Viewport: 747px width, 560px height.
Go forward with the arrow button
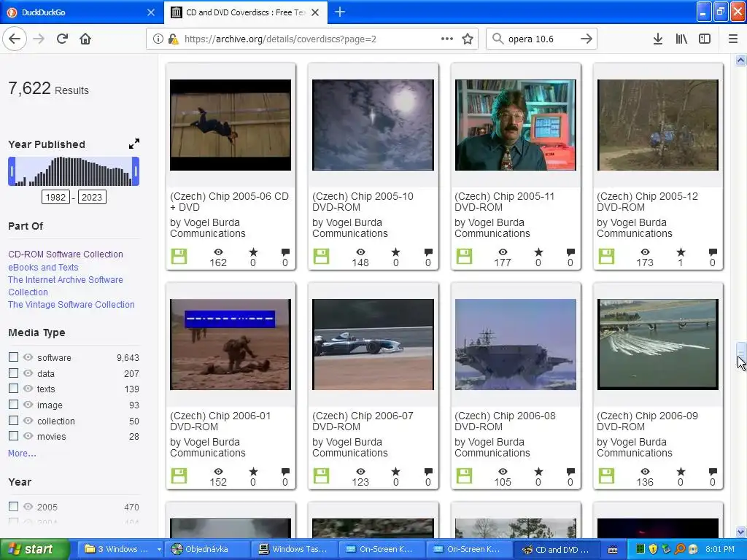[x=39, y=39]
